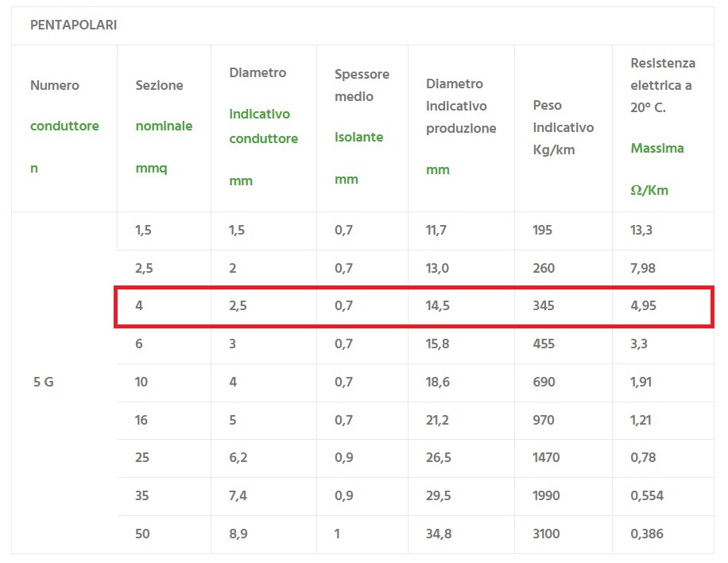
Task: Select the 8,9 conductor diameter cell
Action: [238, 534]
